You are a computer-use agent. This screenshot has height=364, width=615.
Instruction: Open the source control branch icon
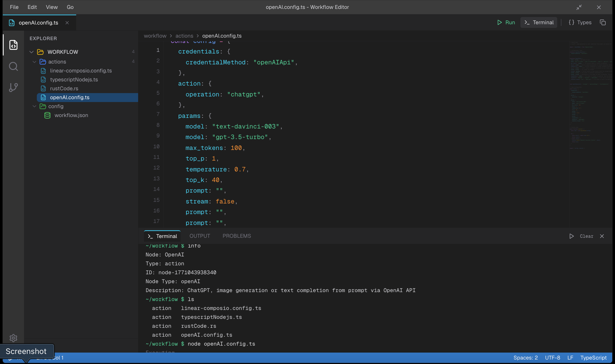point(13,88)
